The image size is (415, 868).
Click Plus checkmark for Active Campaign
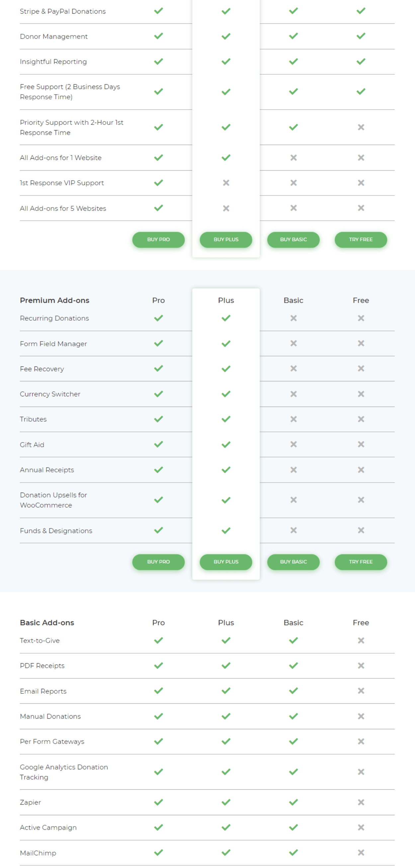(x=226, y=827)
